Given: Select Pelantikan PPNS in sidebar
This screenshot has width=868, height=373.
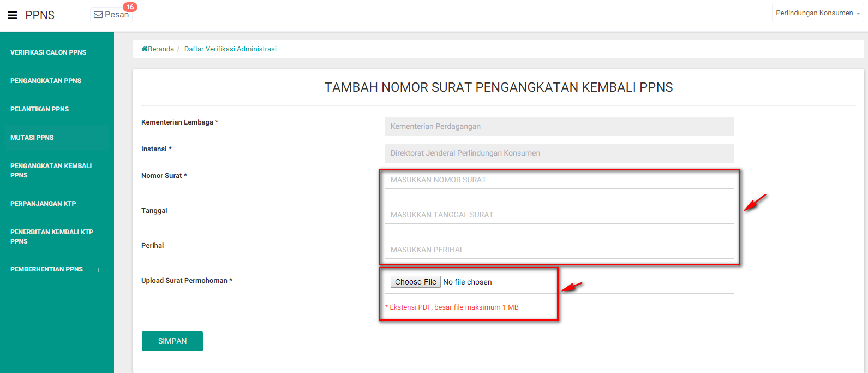Looking at the screenshot, I should coord(39,109).
